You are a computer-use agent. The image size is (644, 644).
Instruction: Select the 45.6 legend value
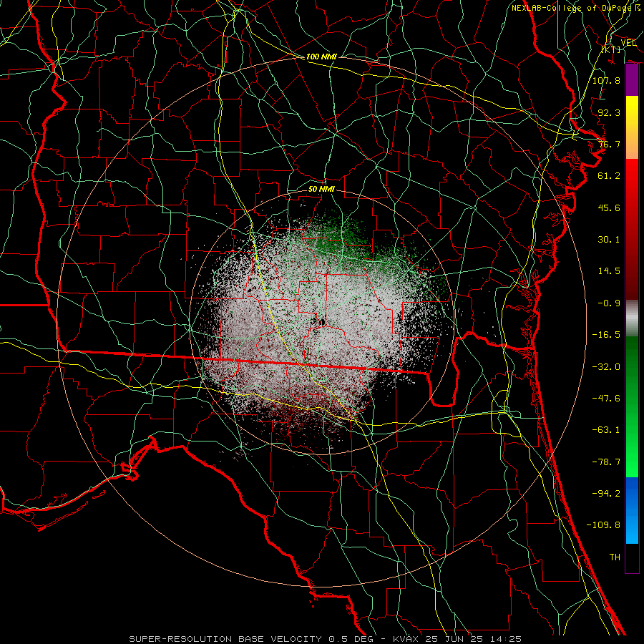coord(609,208)
